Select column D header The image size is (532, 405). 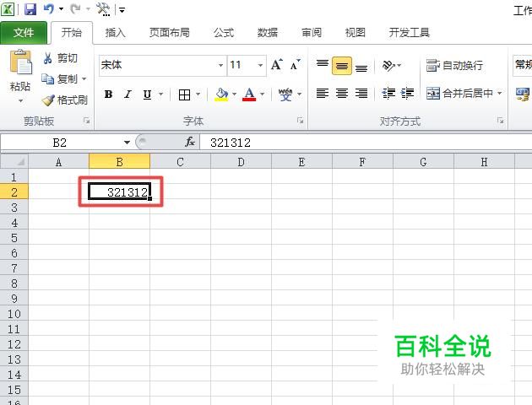(x=241, y=162)
